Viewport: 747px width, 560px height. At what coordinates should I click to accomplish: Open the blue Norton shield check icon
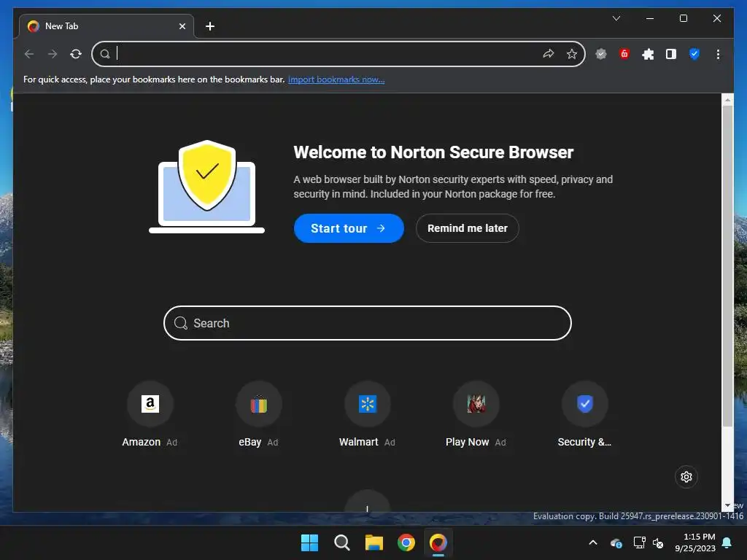click(694, 54)
